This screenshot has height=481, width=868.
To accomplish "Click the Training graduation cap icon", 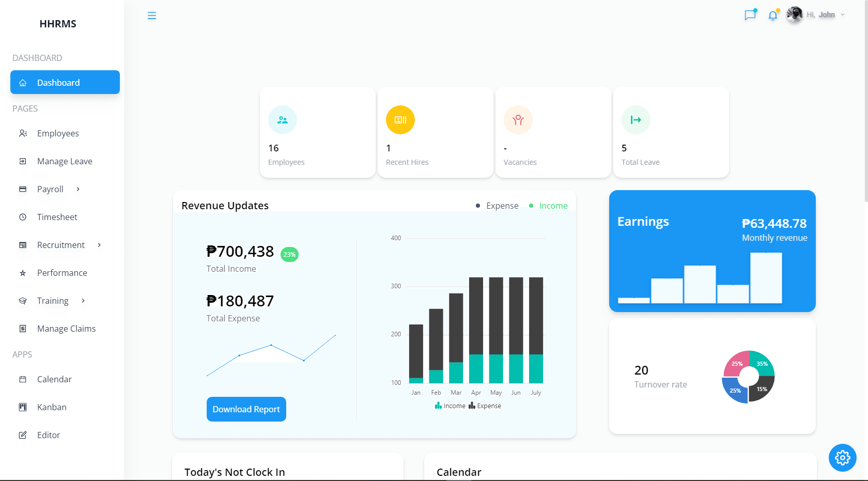I will (23, 301).
